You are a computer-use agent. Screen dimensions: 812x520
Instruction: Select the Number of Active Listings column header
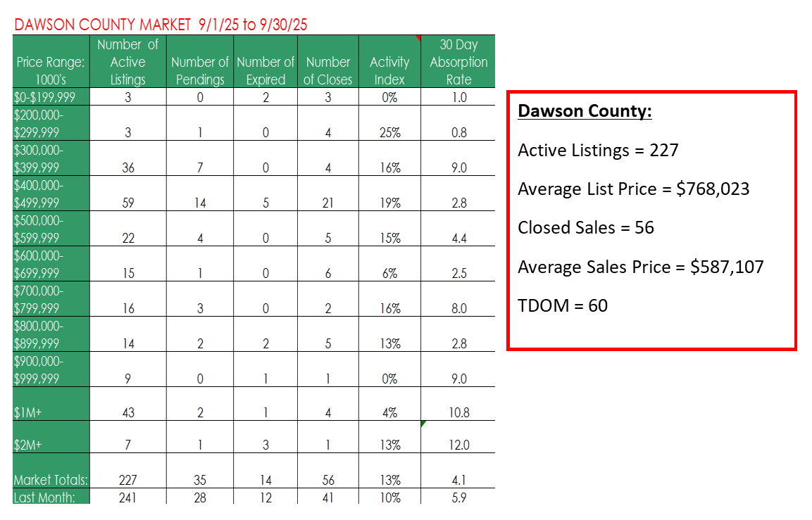pyautogui.click(x=127, y=62)
